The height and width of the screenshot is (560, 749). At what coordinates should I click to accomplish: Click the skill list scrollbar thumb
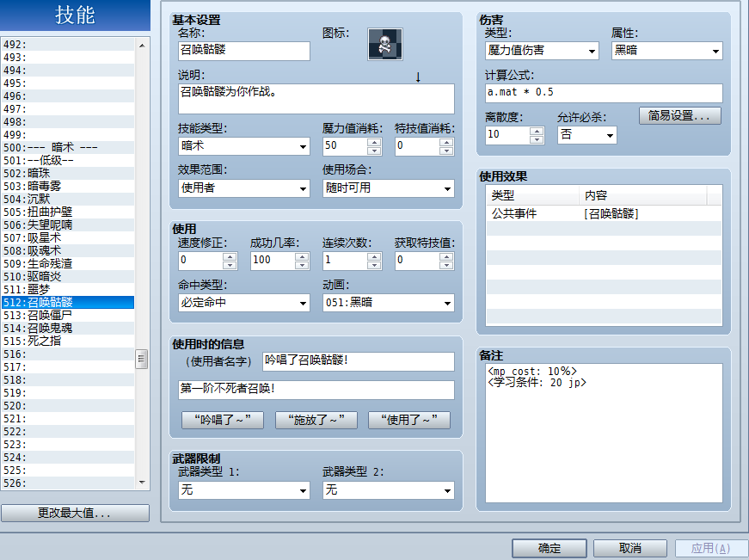click(141, 360)
